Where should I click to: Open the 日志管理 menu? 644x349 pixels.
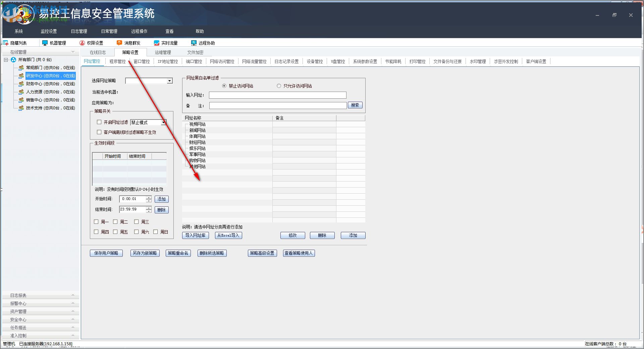[79, 31]
